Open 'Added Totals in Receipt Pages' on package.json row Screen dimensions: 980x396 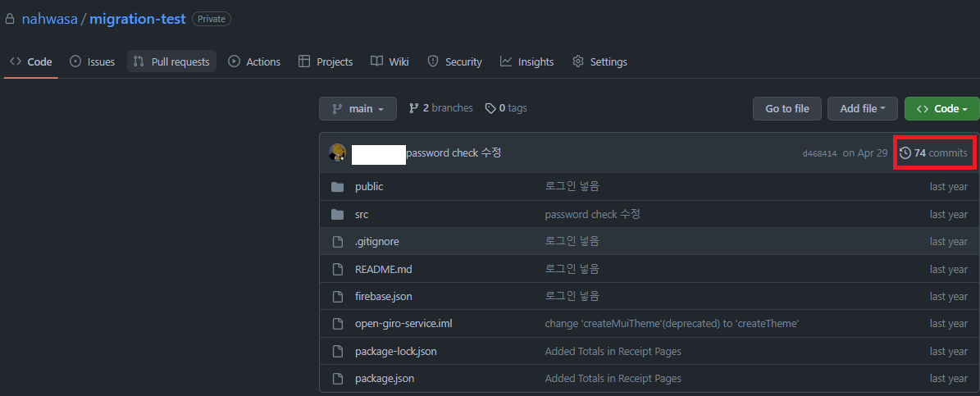click(x=613, y=379)
